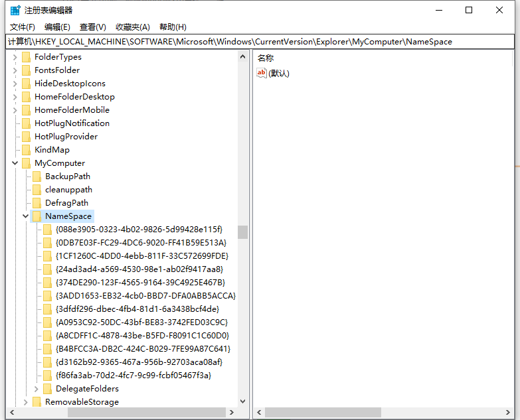This screenshot has width=520, height=420.
Task: Click the string value icon for (默认)
Action: [x=262, y=73]
